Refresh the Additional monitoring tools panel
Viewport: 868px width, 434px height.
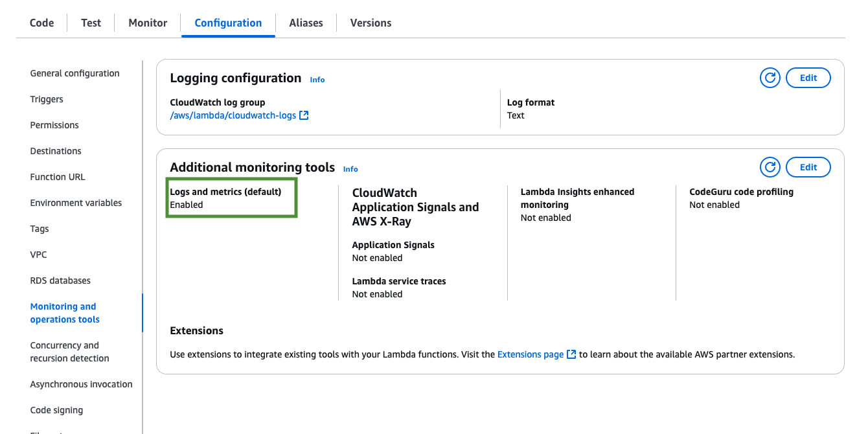click(x=770, y=167)
